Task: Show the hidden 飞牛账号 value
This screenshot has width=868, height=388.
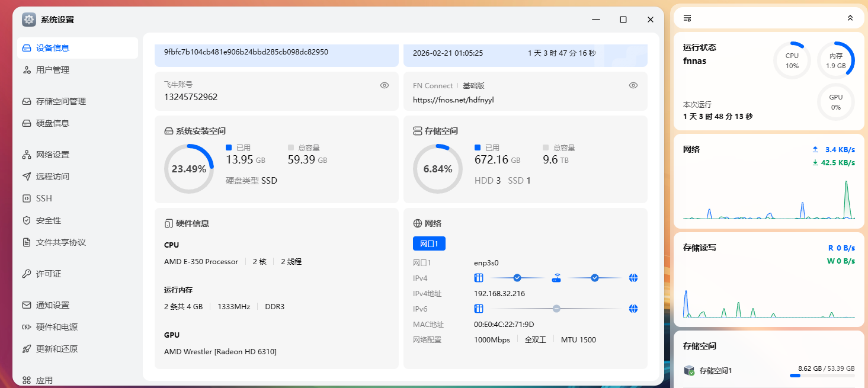Action: pos(384,85)
